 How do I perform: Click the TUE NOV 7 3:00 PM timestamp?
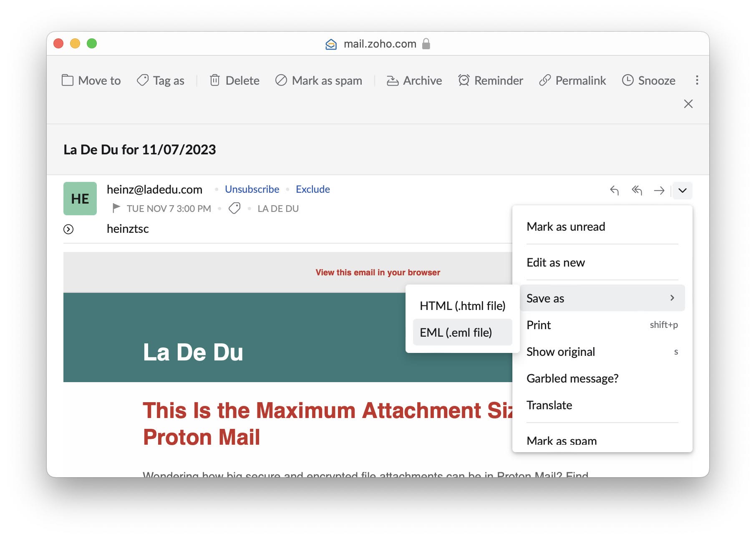click(x=169, y=209)
